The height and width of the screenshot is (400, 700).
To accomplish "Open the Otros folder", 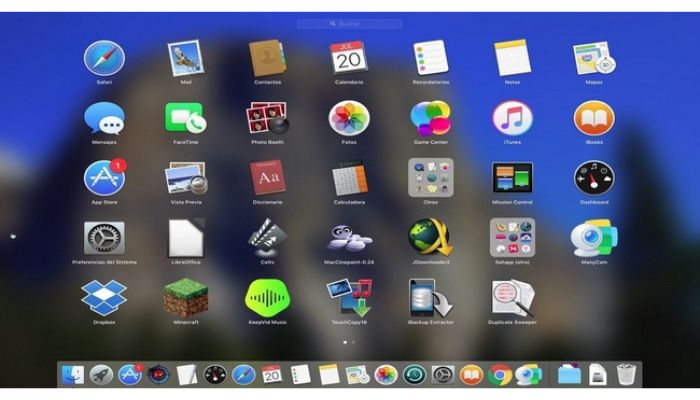I will (430, 177).
